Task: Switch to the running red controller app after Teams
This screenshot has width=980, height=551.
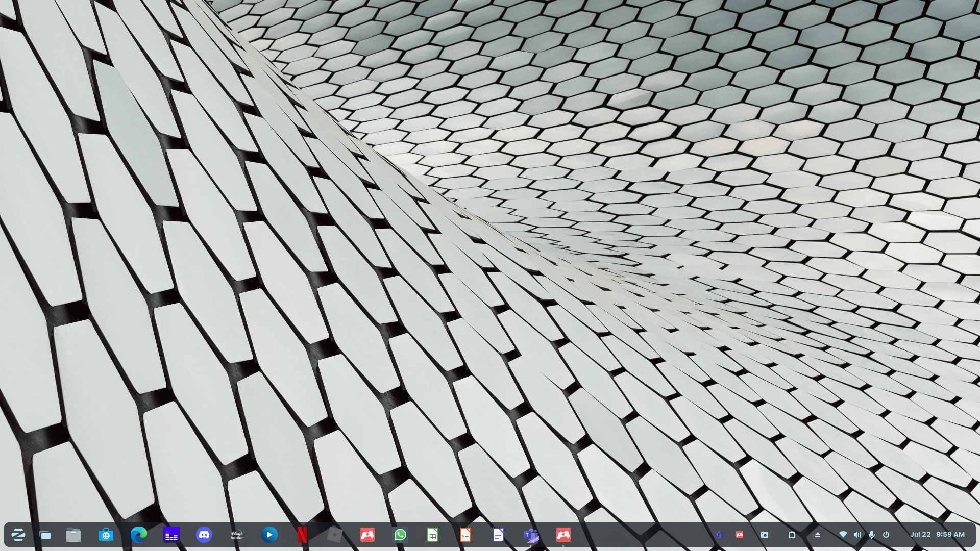Action: click(563, 535)
